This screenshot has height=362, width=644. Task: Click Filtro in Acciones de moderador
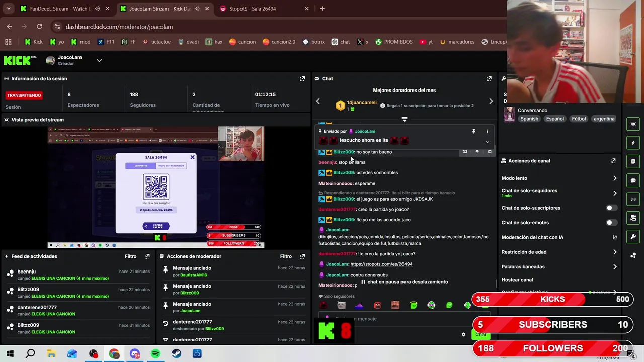pyautogui.click(x=286, y=256)
